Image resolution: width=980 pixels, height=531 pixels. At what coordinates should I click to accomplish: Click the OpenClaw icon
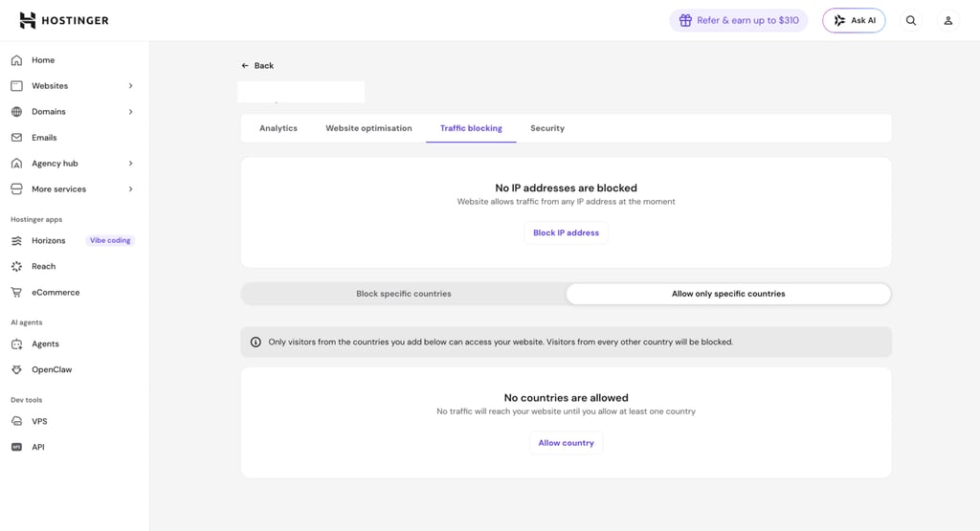tap(17, 370)
